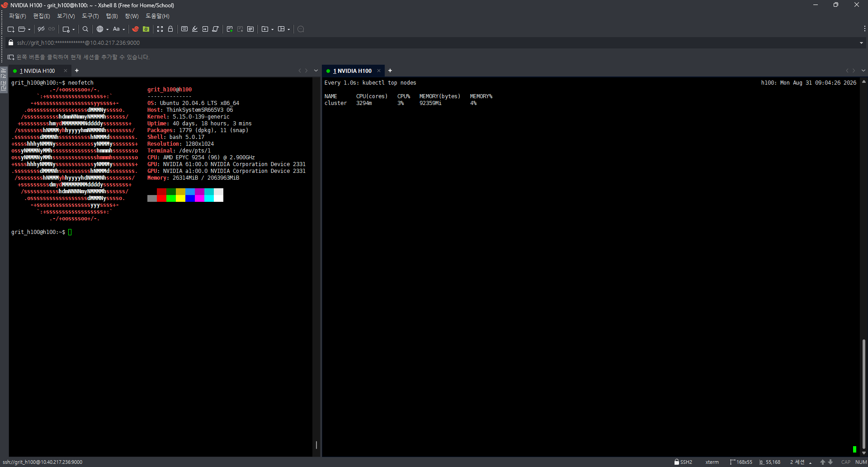
Task: Open the 보기(V) menu
Action: [66, 16]
